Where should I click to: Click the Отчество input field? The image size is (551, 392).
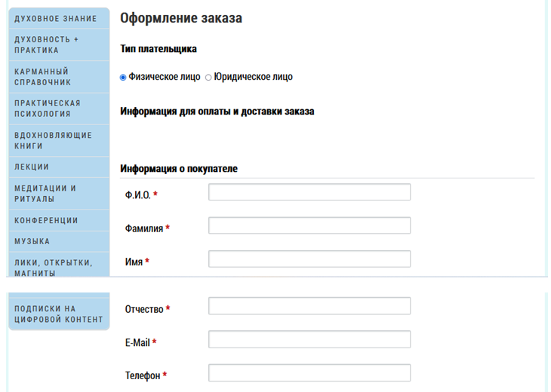pyautogui.click(x=309, y=306)
